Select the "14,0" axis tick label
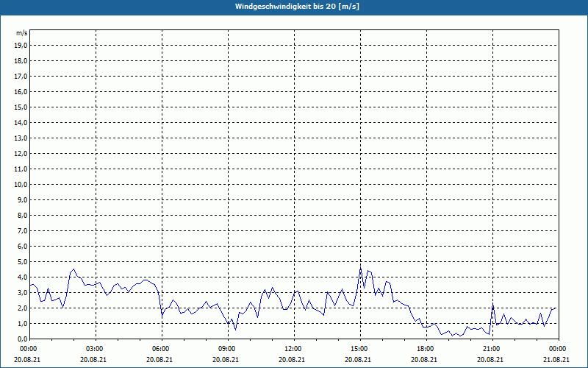588x368 pixels. click(21, 122)
